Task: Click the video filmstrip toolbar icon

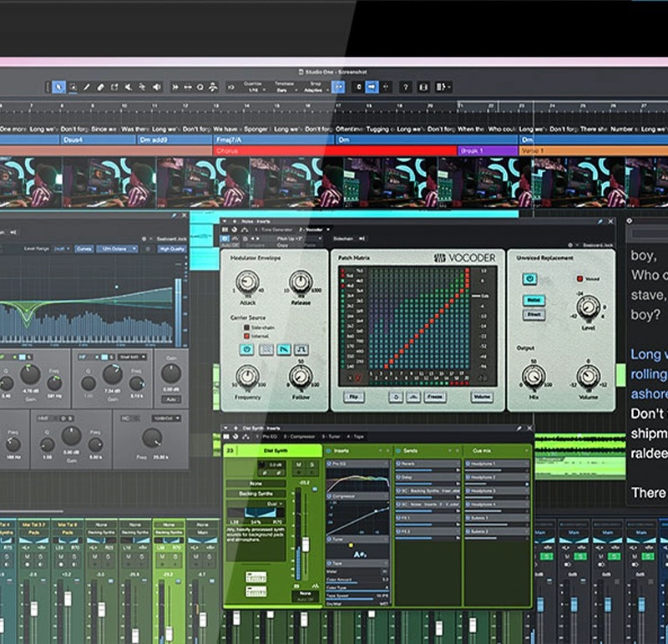Action: tap(423, 87)
